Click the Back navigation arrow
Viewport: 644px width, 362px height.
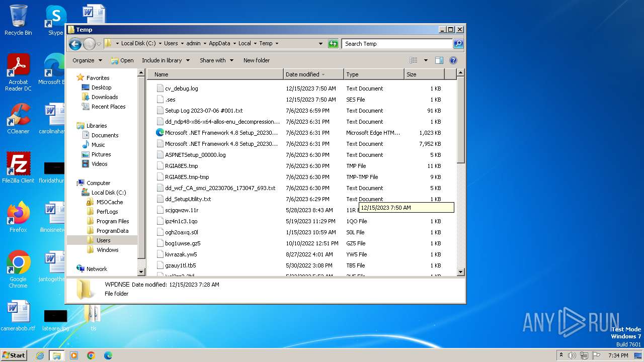pyautogui.click(x=75, y=44)
